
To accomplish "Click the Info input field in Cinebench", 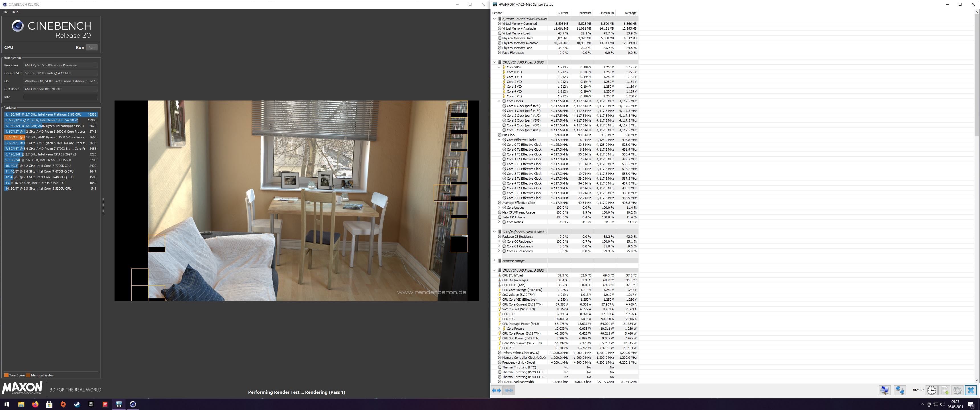I will point(60,97).
